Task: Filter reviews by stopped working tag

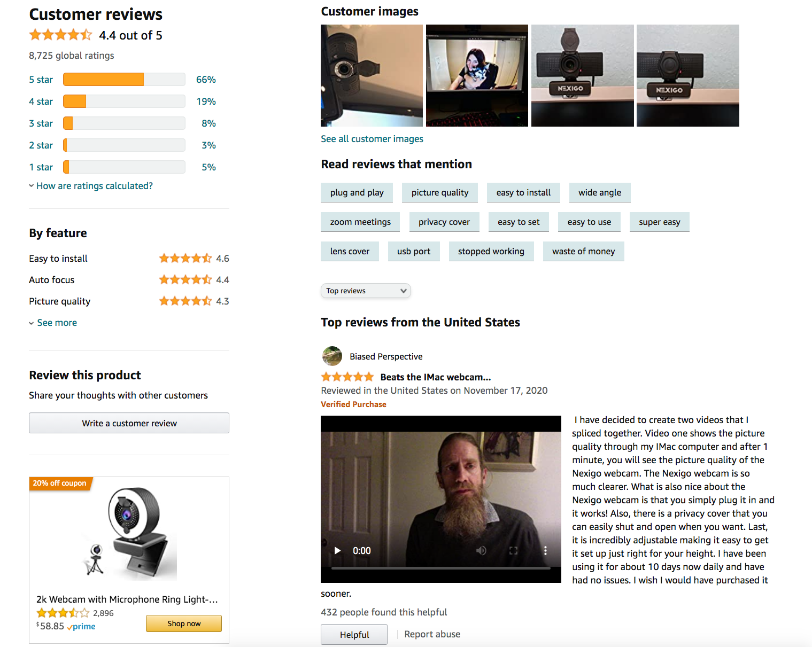Action: (x=491, y=252)
